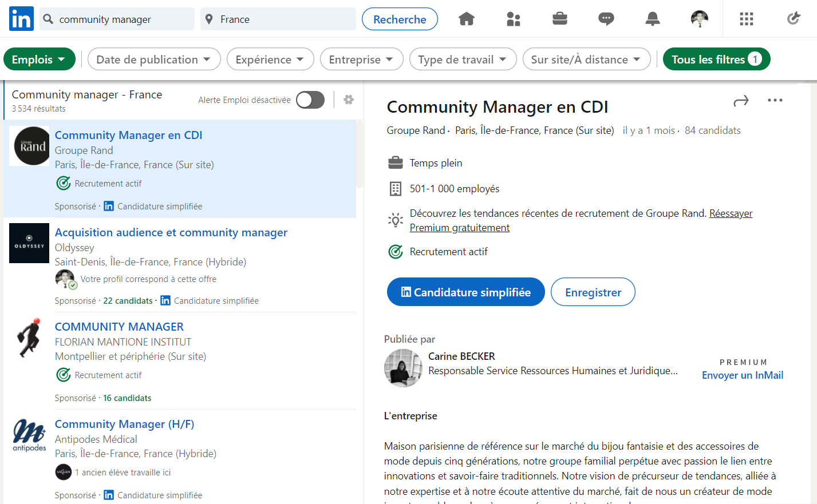Image resolution: width=817 pixels, height=504 pixels.
Task: Open the Jobs briefcase icon
Action: (560, 19)
